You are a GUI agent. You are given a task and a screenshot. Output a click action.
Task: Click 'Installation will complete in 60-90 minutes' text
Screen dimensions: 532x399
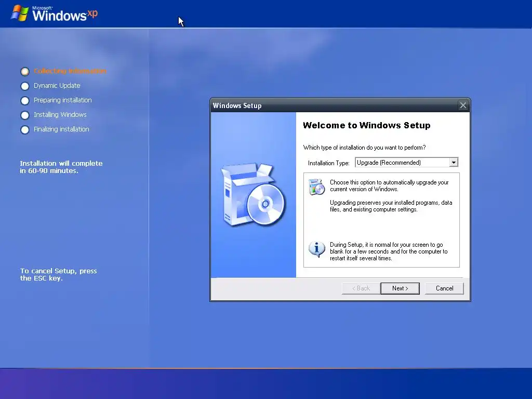click(61, 167)
